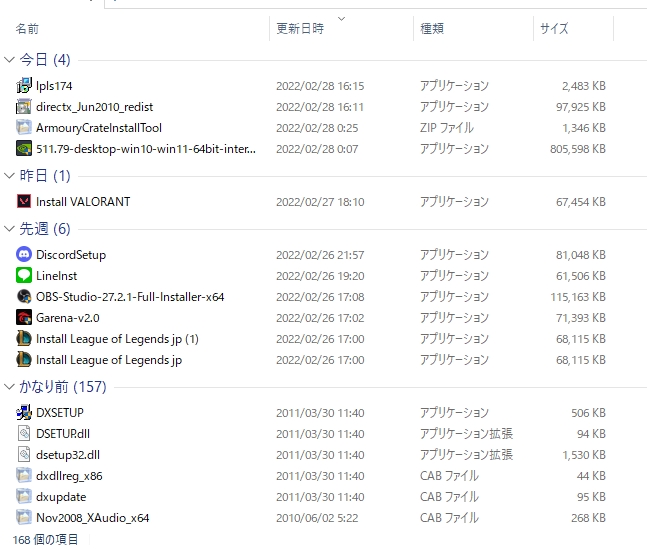This screenshot has height=550, width=647.
Task: Click the DSETUP.dll file icon
Action: click(x=24, y=434)
